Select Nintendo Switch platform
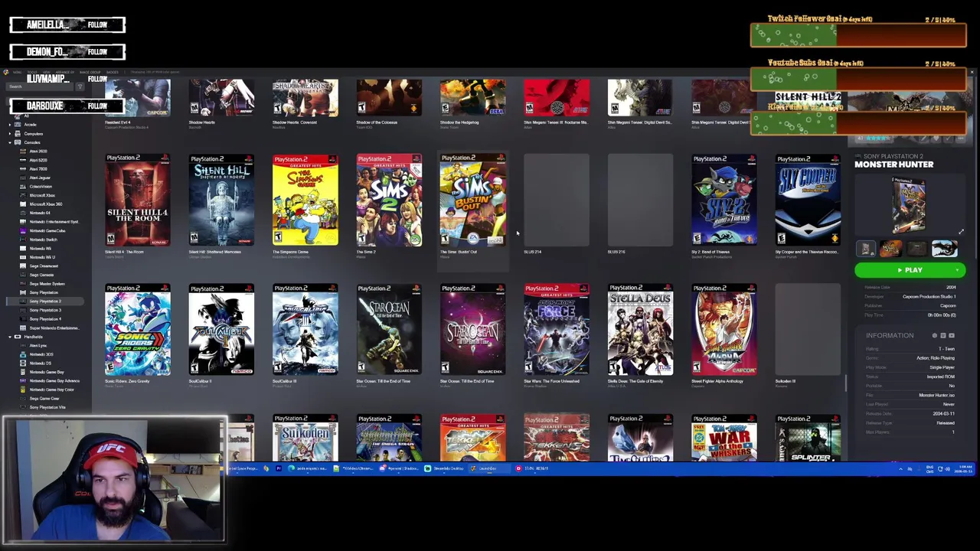 (x=43, y=240)
